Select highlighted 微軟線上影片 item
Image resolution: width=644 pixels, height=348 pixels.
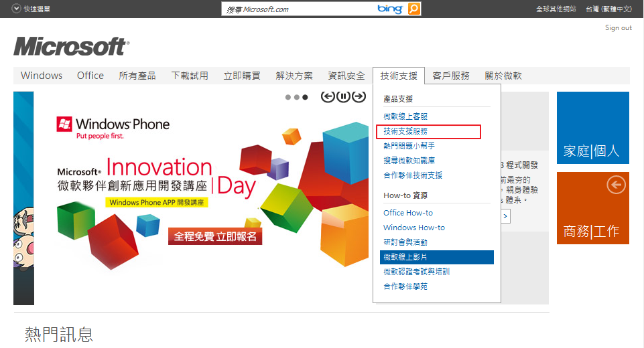pyautogui.click(x=436, y=257)
